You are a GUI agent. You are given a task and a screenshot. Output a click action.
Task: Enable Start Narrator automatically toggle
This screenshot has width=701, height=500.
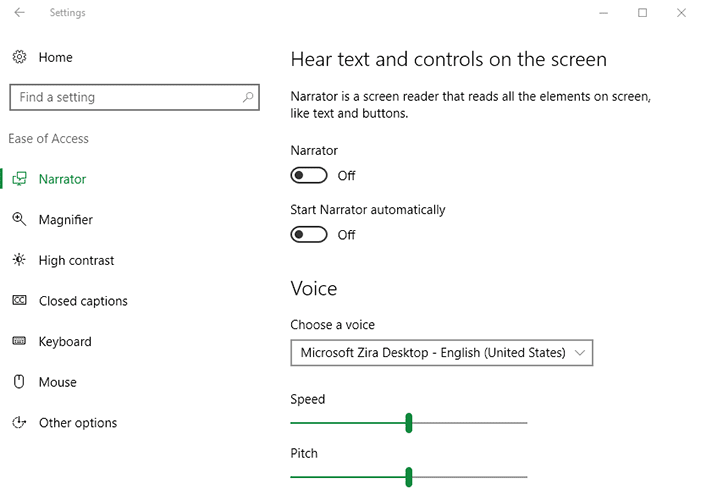(x=309, y=234)
